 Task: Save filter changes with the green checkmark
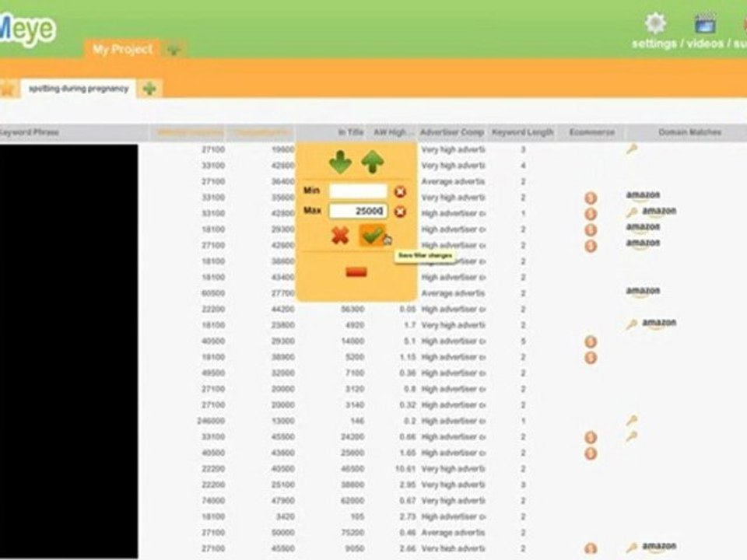point(373,235)
